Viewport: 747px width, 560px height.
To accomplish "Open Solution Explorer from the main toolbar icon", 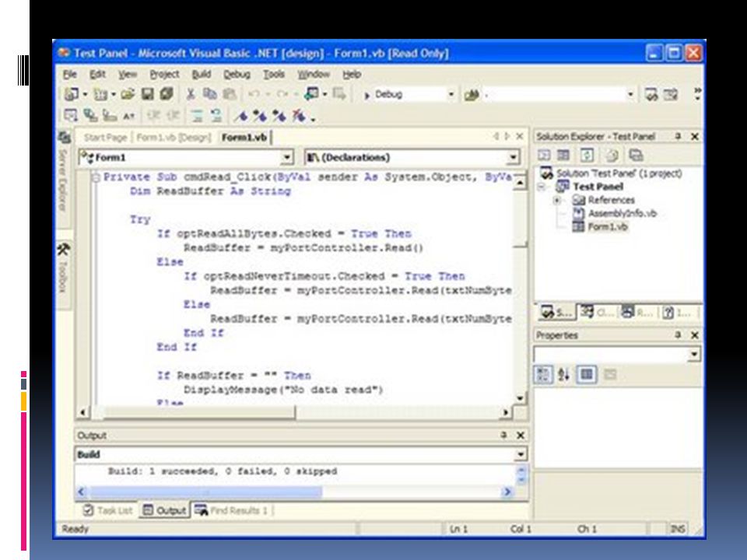I will tap(651, 95).
